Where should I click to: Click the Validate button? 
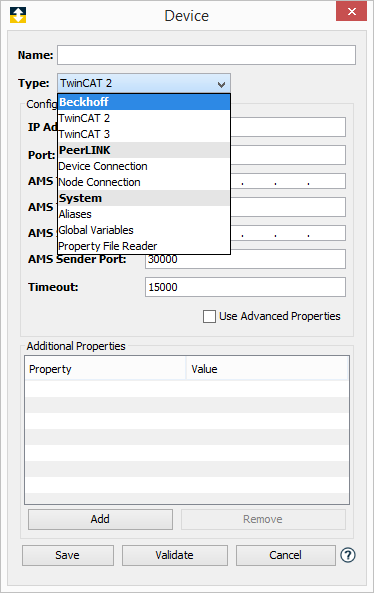(174, 555)
